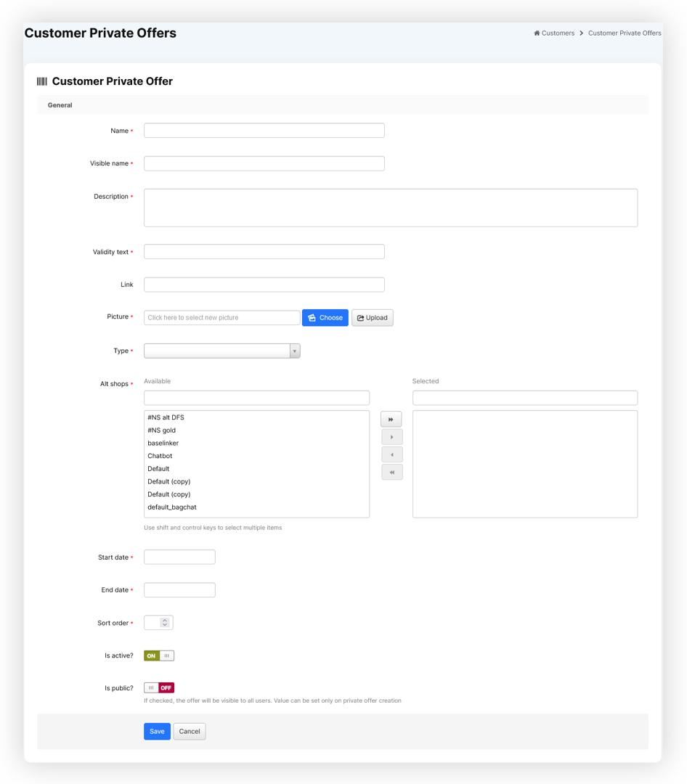Click the move-selected-left arrow button

[x=391, y=454]
